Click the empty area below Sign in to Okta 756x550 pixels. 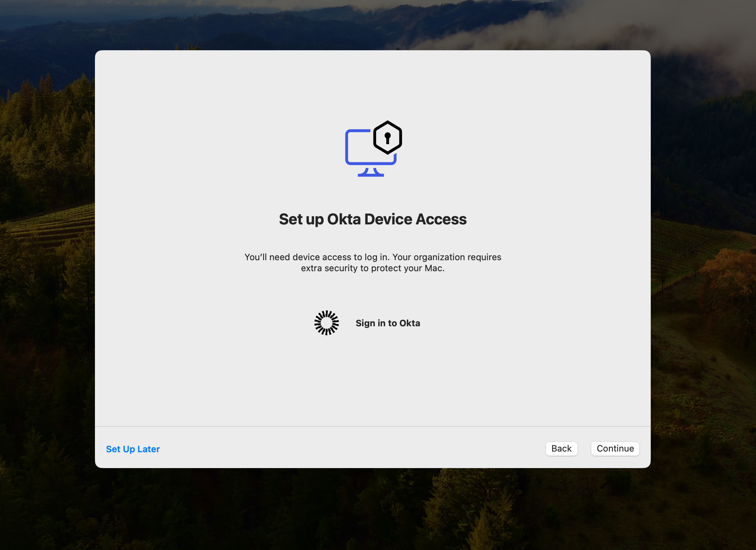pyautogui.click(x=372, y=379)
